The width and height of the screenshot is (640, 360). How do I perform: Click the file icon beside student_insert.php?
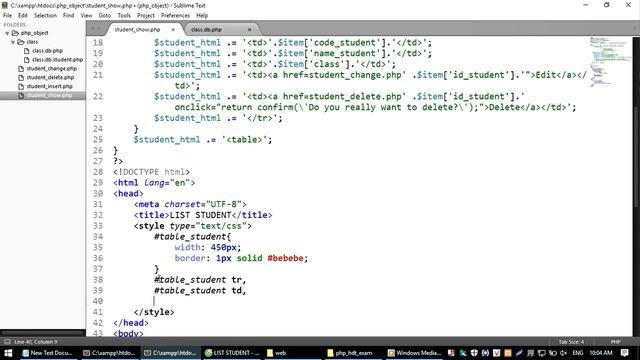coord(21,87)
